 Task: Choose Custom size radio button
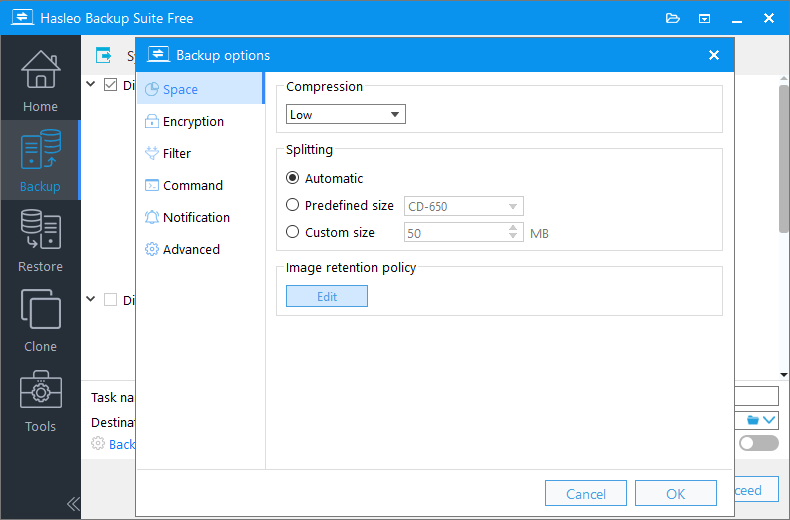tap(293, 232)
